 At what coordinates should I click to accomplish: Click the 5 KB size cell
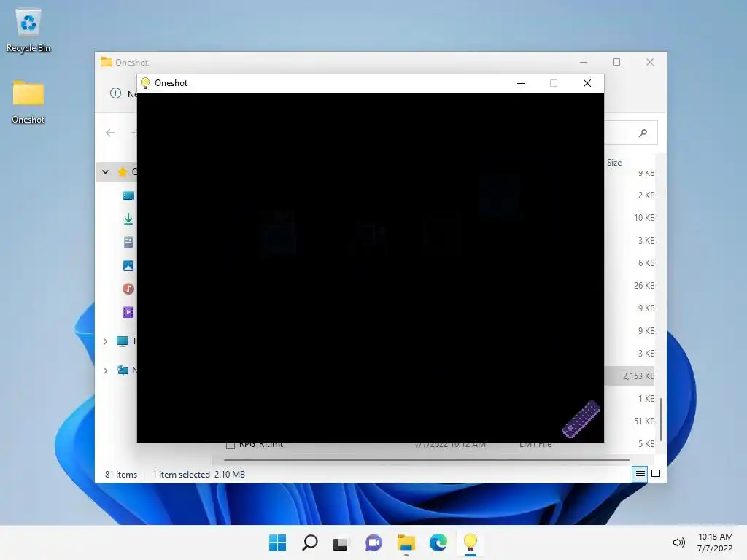[x=646, y=444]
